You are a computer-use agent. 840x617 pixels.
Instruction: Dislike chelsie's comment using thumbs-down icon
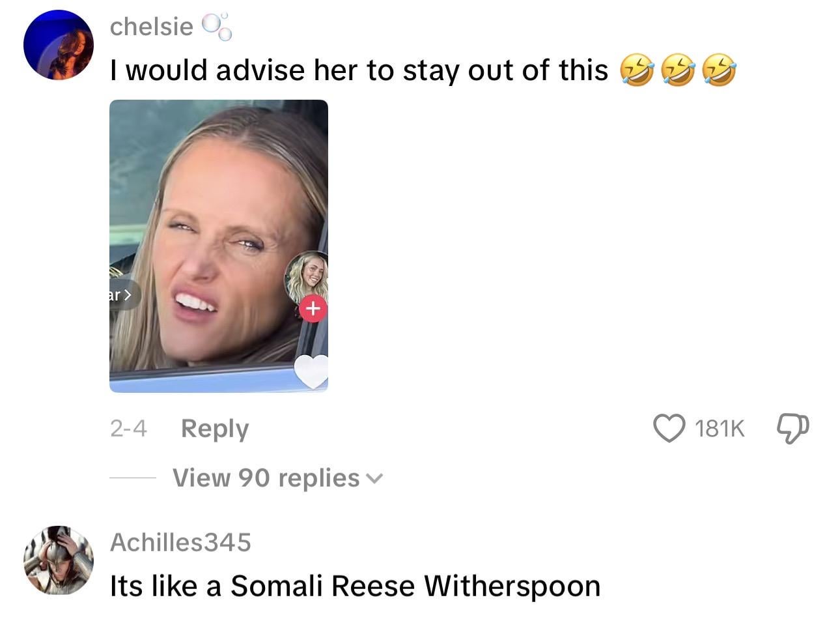click(793, 429)
